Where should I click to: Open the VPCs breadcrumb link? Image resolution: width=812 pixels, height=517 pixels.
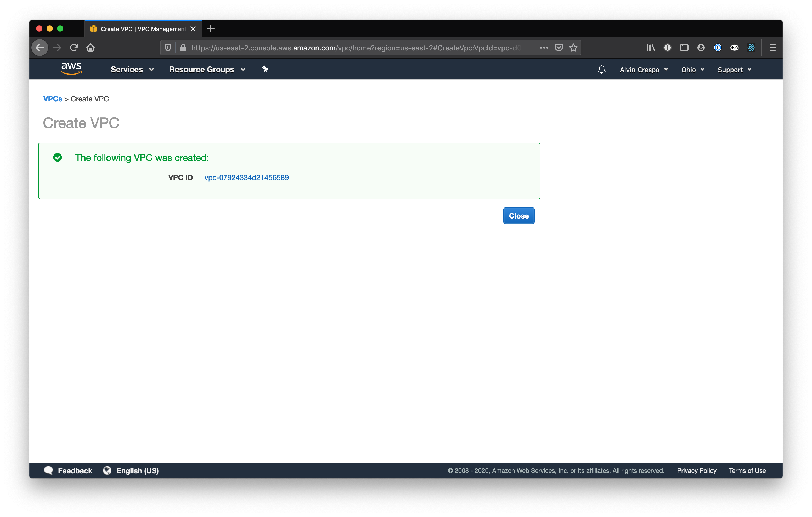(x=53, y=99)
